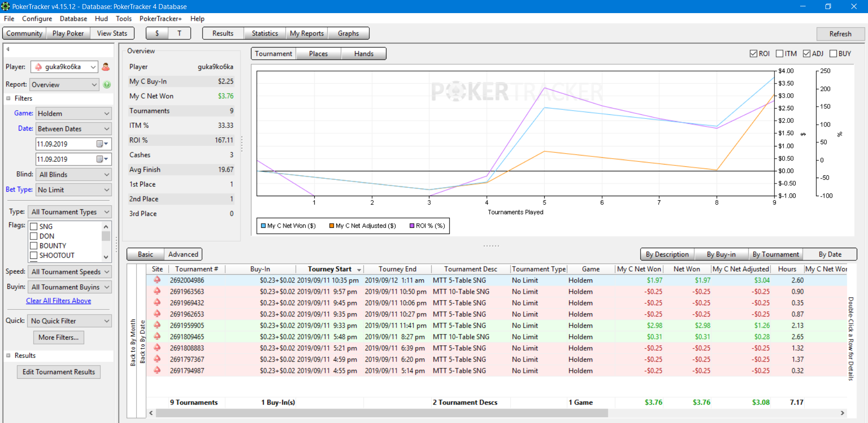Switch to Advanced view
Screen dimensions: 868x423
coord(183,254)
